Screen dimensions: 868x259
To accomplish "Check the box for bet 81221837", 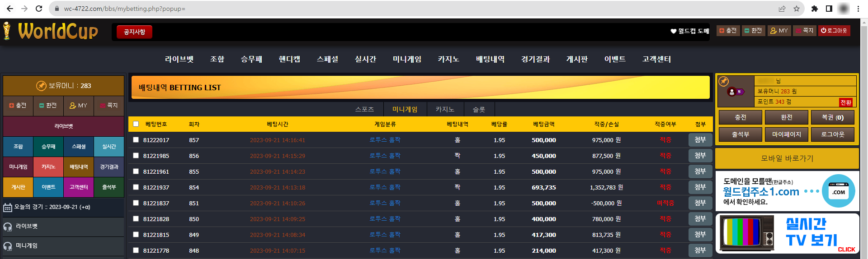I will click(x=136, y=203).
